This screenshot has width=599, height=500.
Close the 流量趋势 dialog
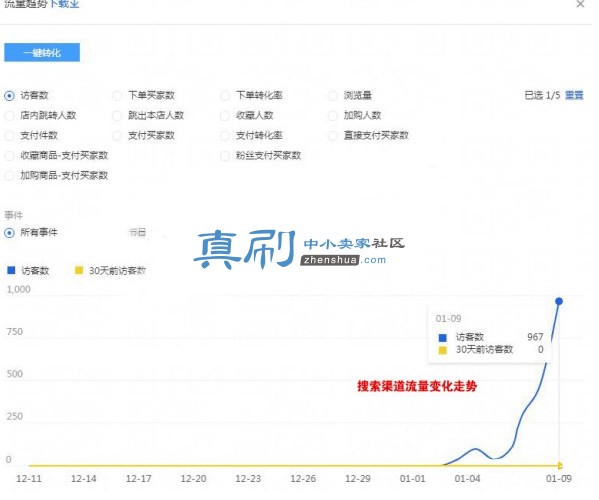[x=580, y=4]
